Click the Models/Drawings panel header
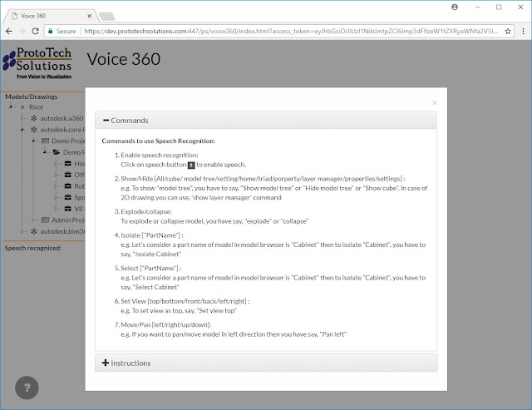This screenshot has width=532, height=410. (32, 96)
